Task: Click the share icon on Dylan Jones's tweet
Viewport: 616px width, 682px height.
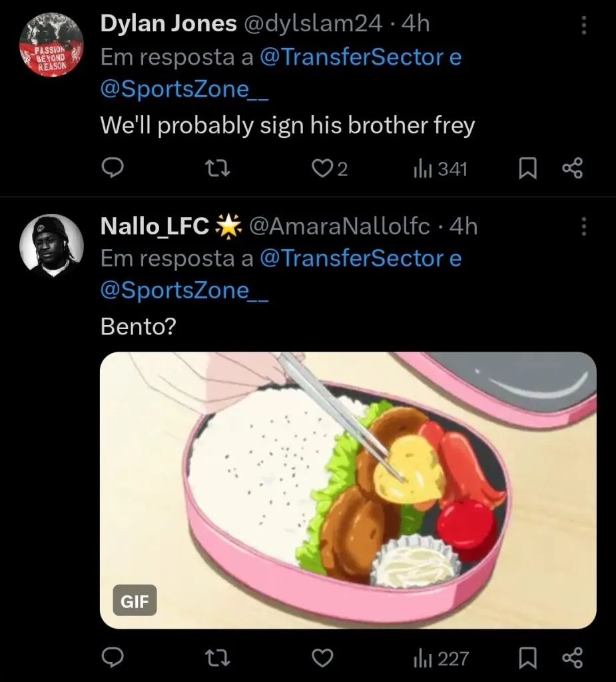Action: pos(572,169)
